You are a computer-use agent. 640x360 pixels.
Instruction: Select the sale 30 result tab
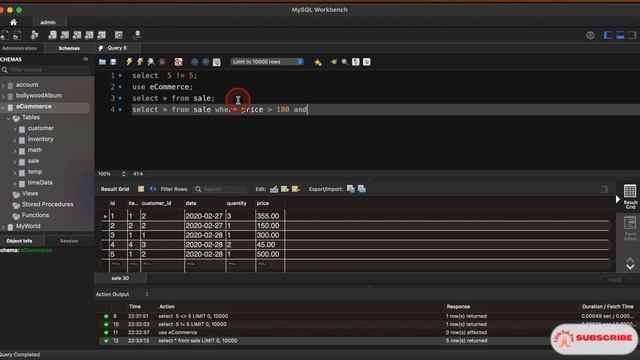pyautogui.click(x=120, y=278)
